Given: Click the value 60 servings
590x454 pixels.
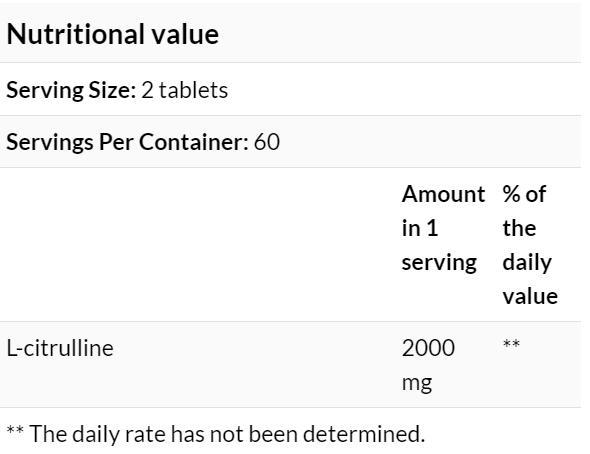Looking at the screenshot, I should point(267,142).
